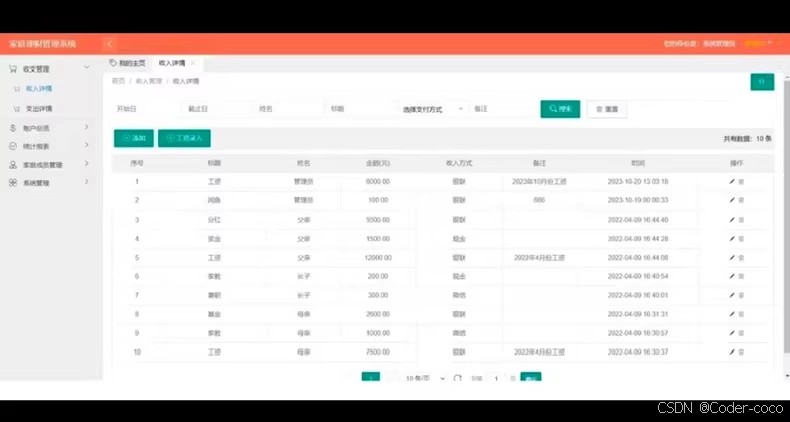Delete row 6 with amount 200.00

[741, 276]
